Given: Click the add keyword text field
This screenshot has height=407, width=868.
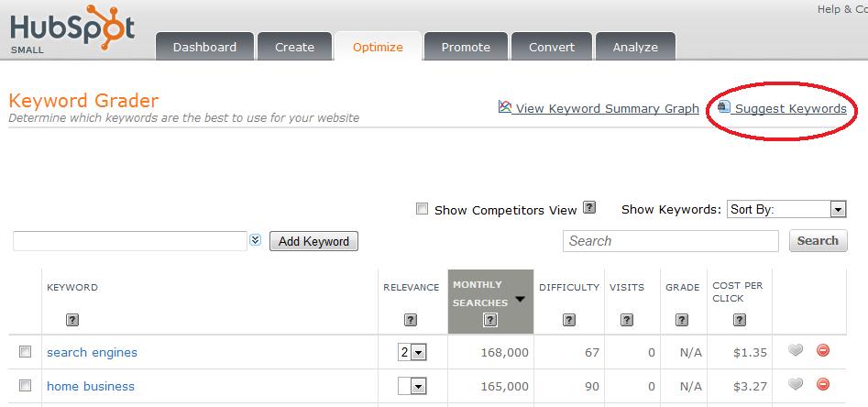Looking at the screenshot, I should pos(130,241).
